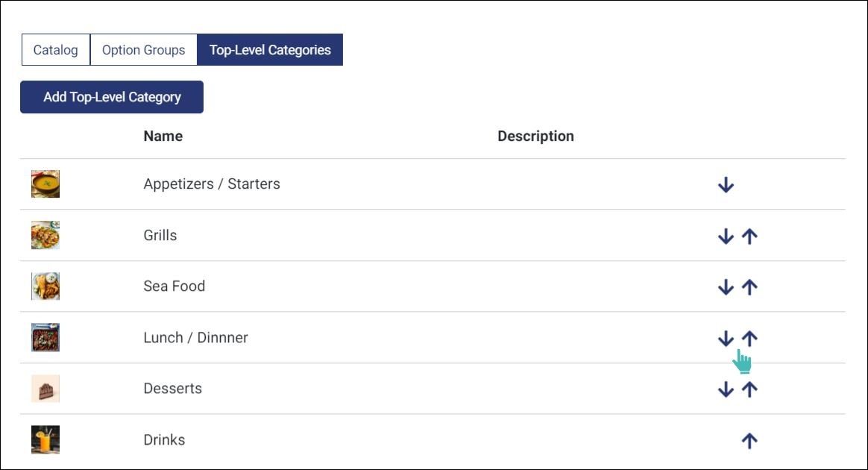Viewport: 868px width, 470px height.
Task: Move Appetizers / Starters down one position
Action: [726, 185]
